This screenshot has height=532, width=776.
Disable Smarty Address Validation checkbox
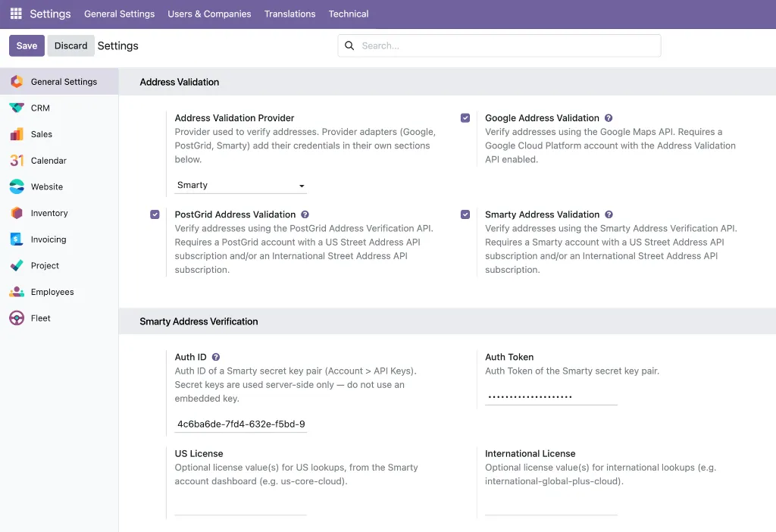(465, 214)
